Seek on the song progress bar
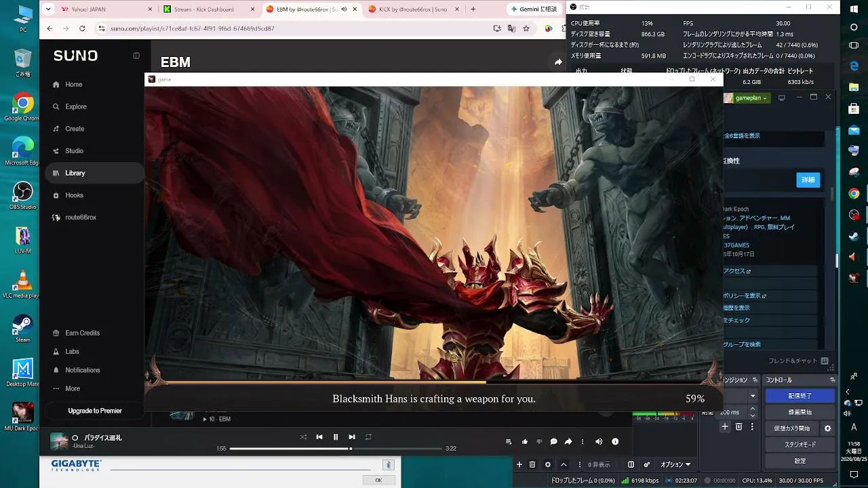 (x=336, y=449)
